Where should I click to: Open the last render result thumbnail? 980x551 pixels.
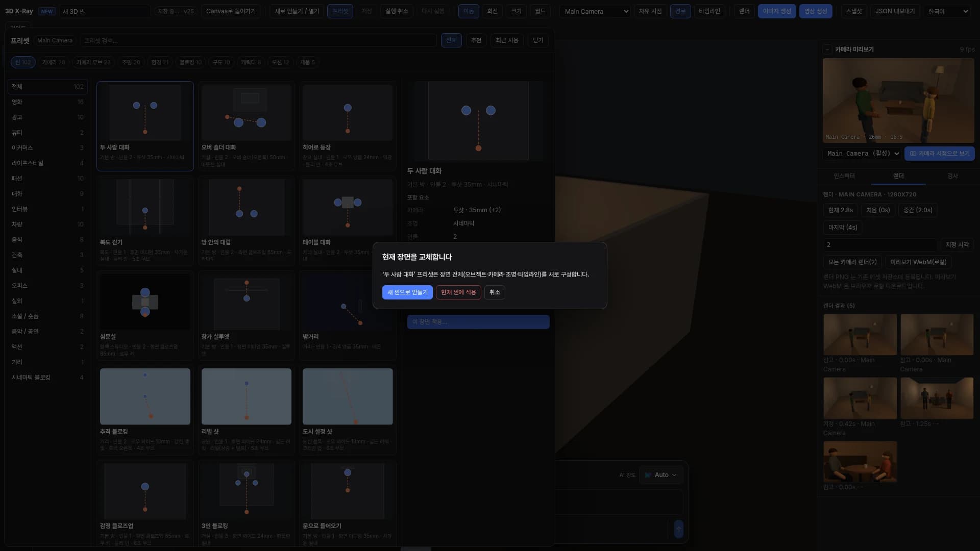[x=860, y=462]
